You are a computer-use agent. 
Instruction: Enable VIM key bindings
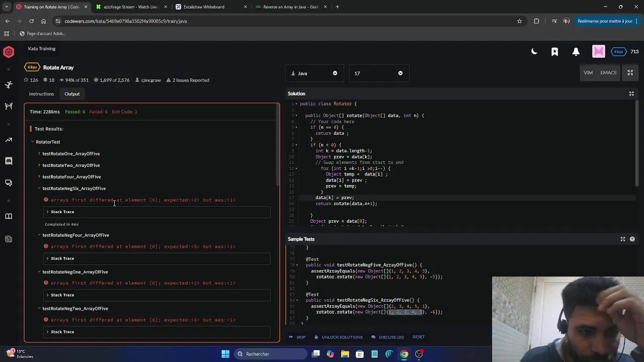point(588,72)
